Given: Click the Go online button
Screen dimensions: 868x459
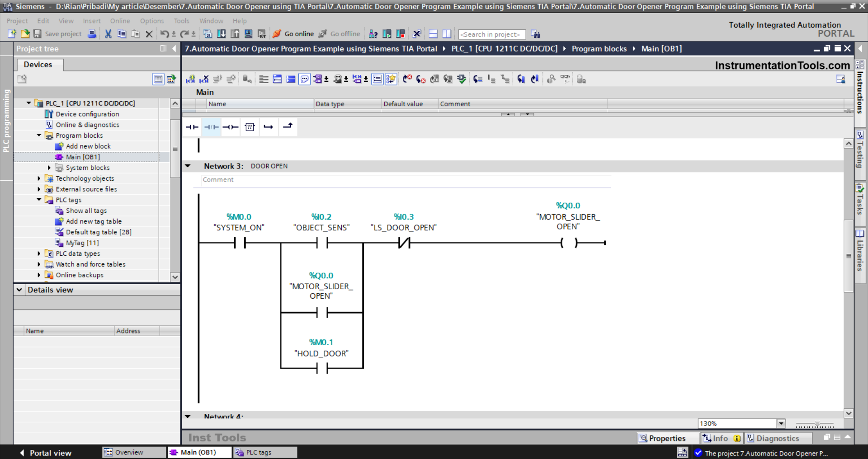Looking at the screenshot, I should click(293, 34).
